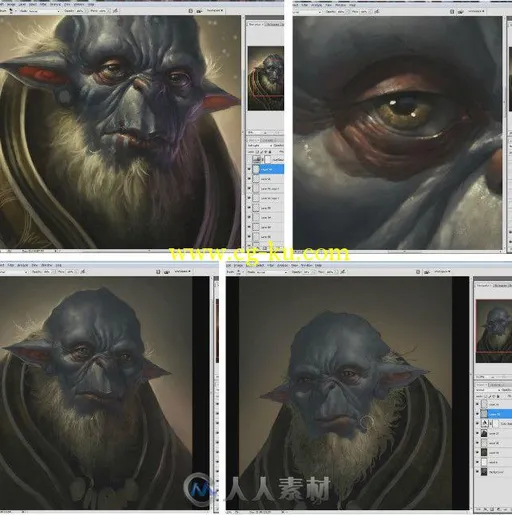Toggle eye of layer directly below highlighted top-left layer
Viewport: 512px width, 515px height.
click(x=249, y=179)
